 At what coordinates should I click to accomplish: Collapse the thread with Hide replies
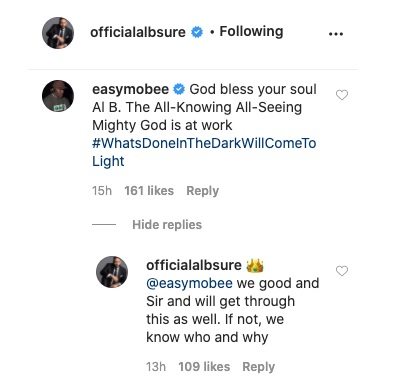pos(167,225)
